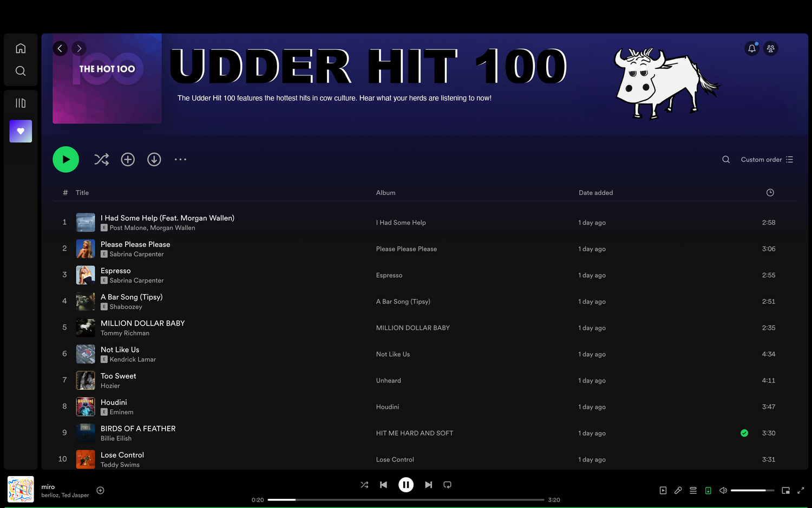Screen dimensions: 812x508
Task: Add miro to Liked Songs
Action: (100, 490)
